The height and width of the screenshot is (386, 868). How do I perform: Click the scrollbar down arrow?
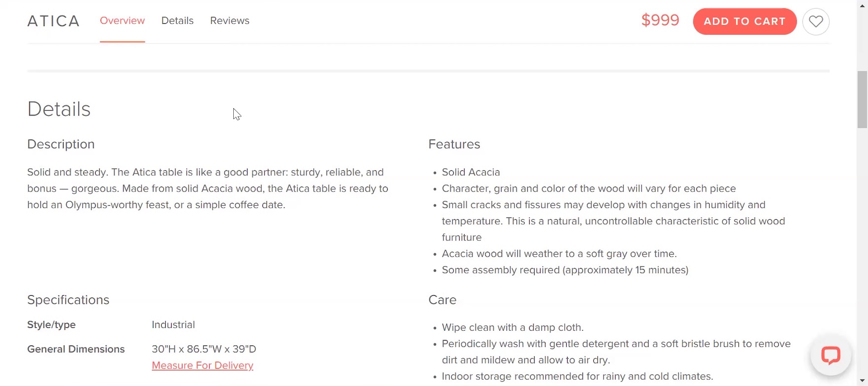[x=862, y=381]
